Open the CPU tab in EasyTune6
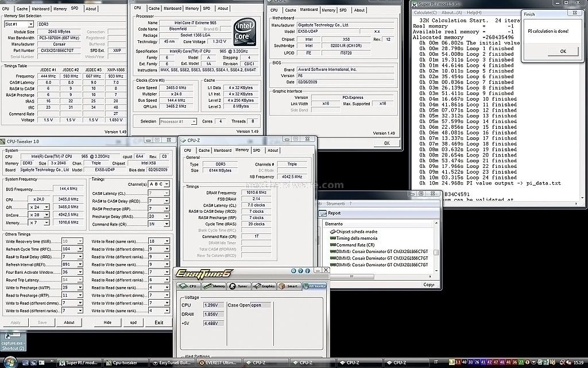Viewport: 588px width, 368px height. click(188, 286)
